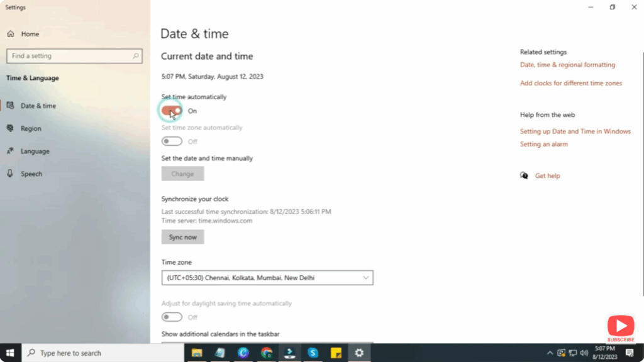Toggle Adjust for daylight saving time automatically
Image resolution: width=644 pixels, height=362 pixels.
[171, 316]
